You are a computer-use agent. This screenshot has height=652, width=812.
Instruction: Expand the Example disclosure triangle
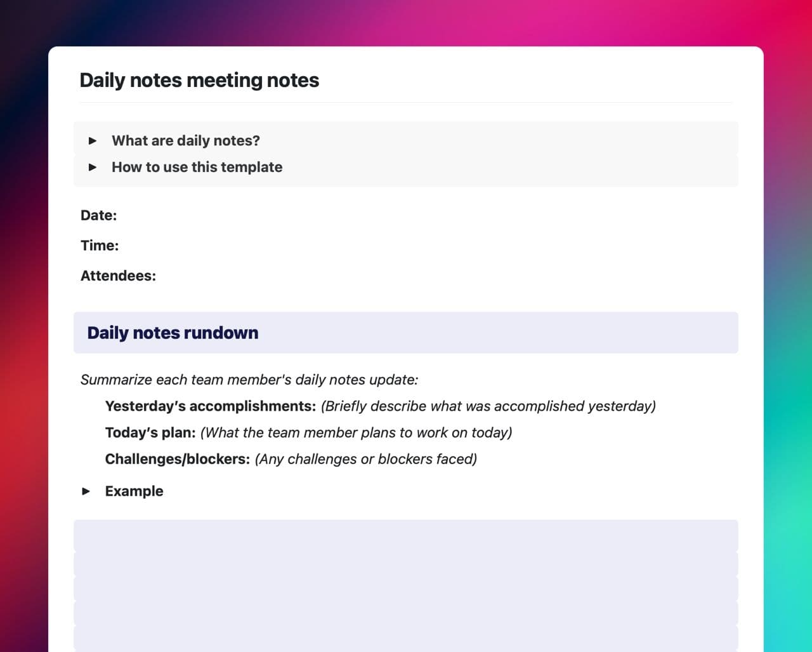[86, 491]
